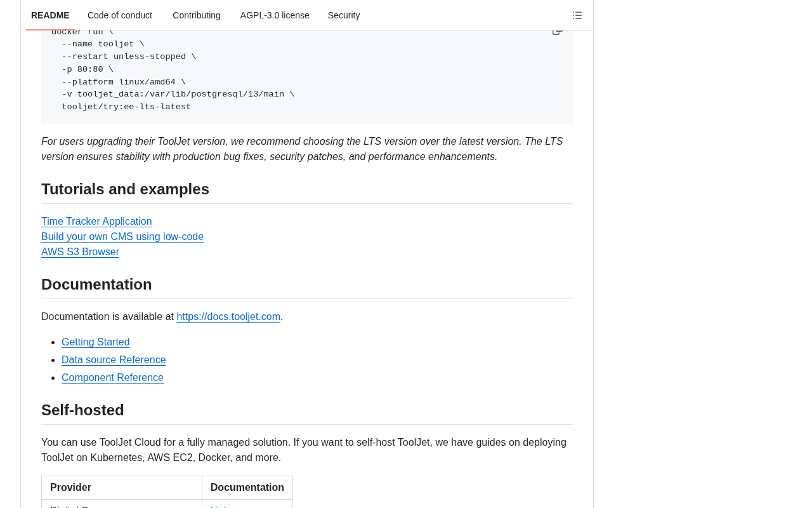Open the Security tab
812x508 pixels.
pyautogui.click(x=344, y=15)
